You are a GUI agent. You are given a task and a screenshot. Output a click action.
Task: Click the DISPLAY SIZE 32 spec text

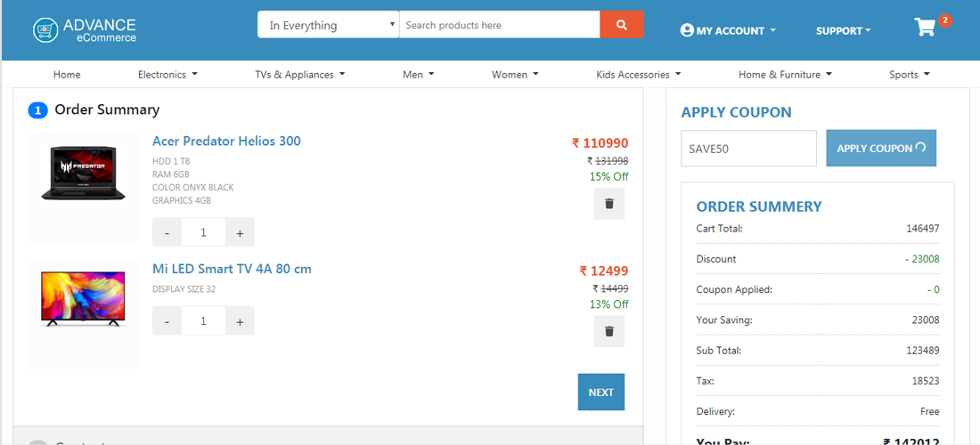184,289
